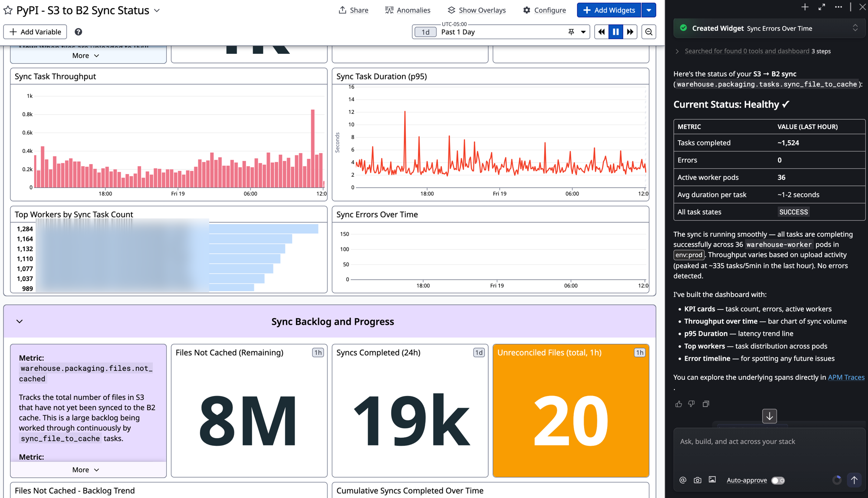This screenshot has width=868, height=498.
Task: Jump to bottom of chat
Action: [769, 416]
